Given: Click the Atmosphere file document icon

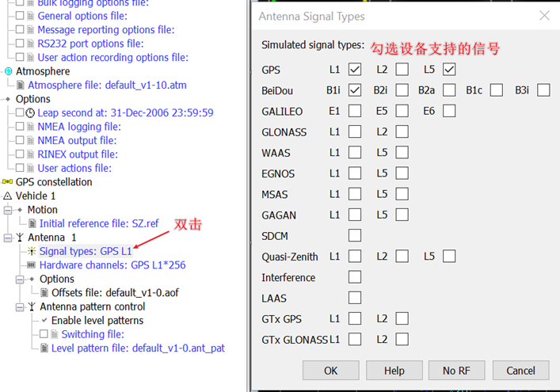Looking at the screenshot, I should point(21,86).
